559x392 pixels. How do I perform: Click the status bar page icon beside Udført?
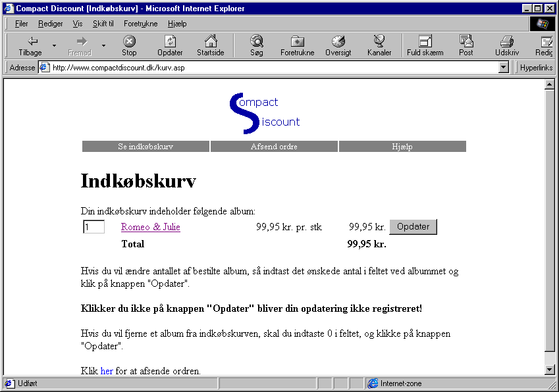tap(9, 383)
